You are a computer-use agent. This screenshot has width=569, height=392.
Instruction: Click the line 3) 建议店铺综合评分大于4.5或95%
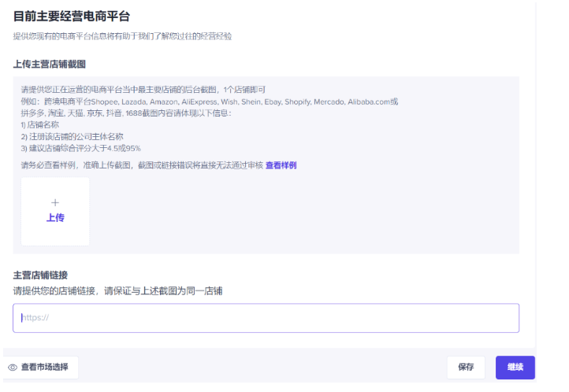click(80, 148)
